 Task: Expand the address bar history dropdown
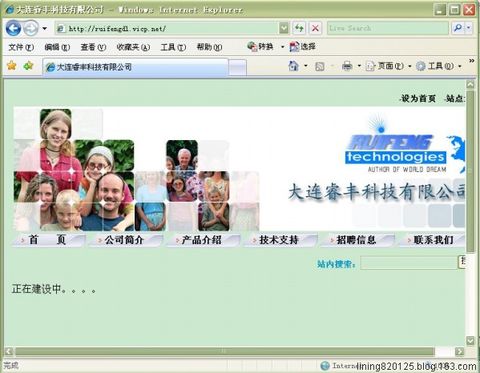284,28
